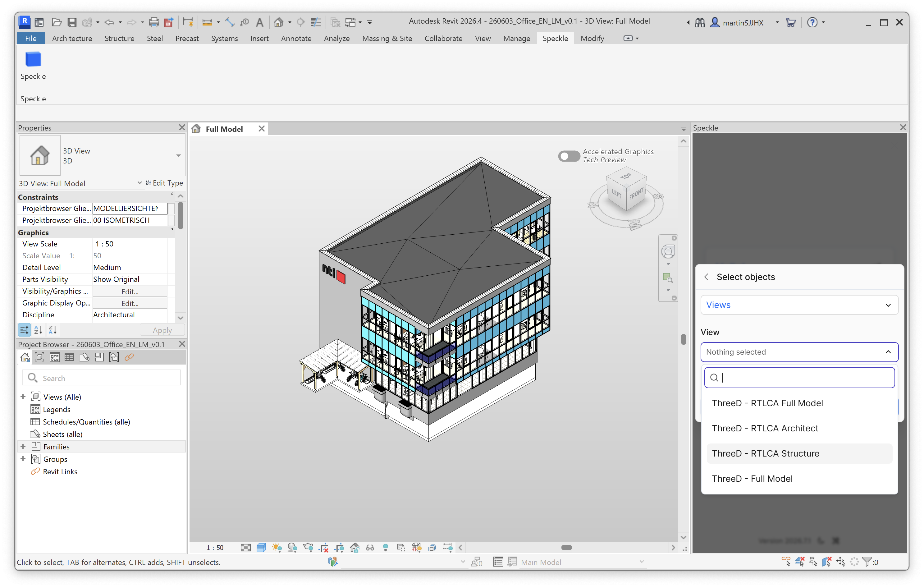Click the Open folder icon in toolbar
This screenshot has width=924, height=588.
click(x=57, y=22)
